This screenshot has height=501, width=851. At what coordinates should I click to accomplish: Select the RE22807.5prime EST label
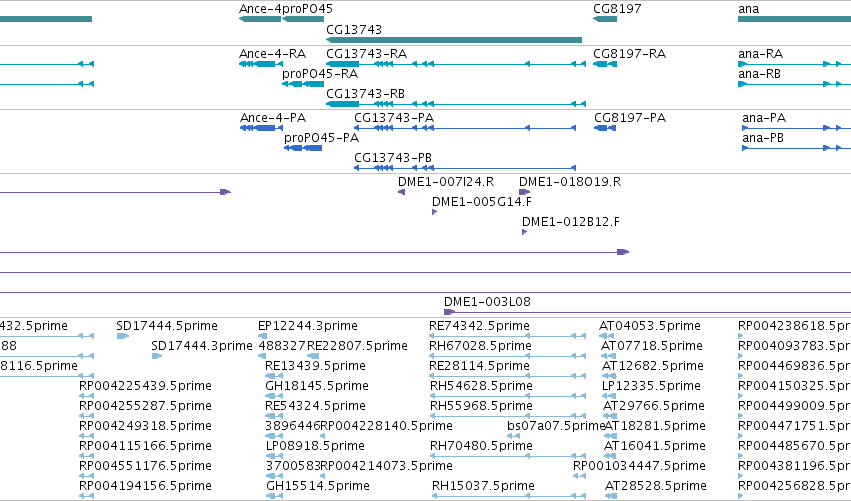(x=357, y=346)
